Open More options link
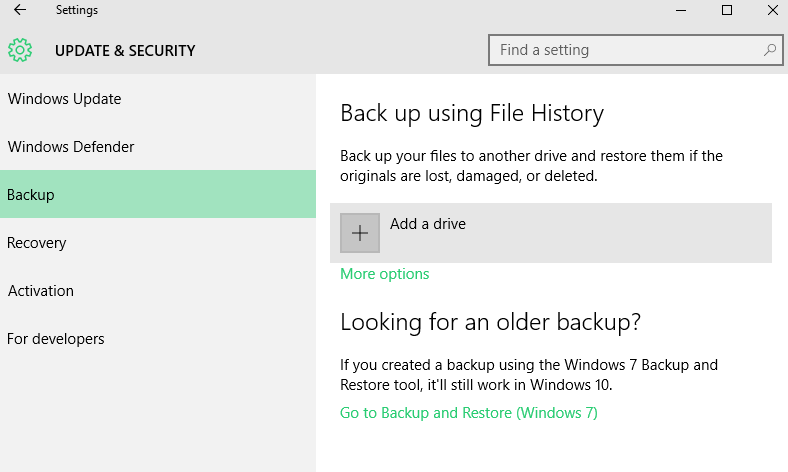Viewport: 788px width, 472px height. coord(384,274)
